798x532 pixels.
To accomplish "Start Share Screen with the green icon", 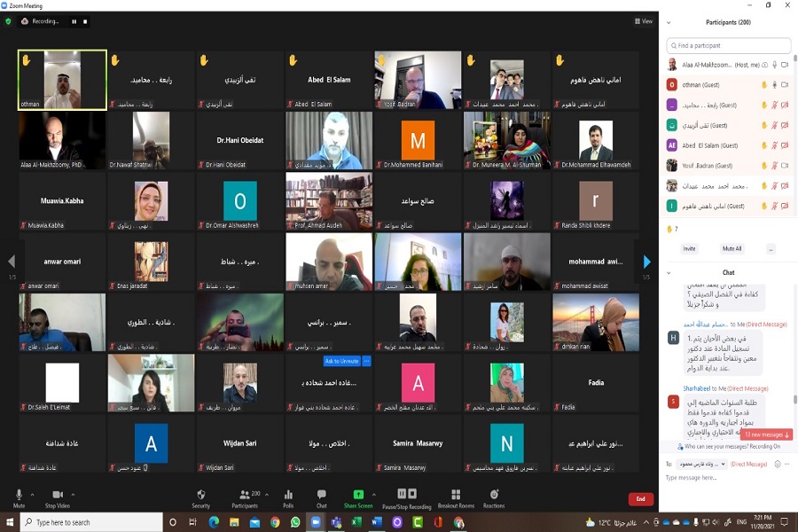I will 358,495.
